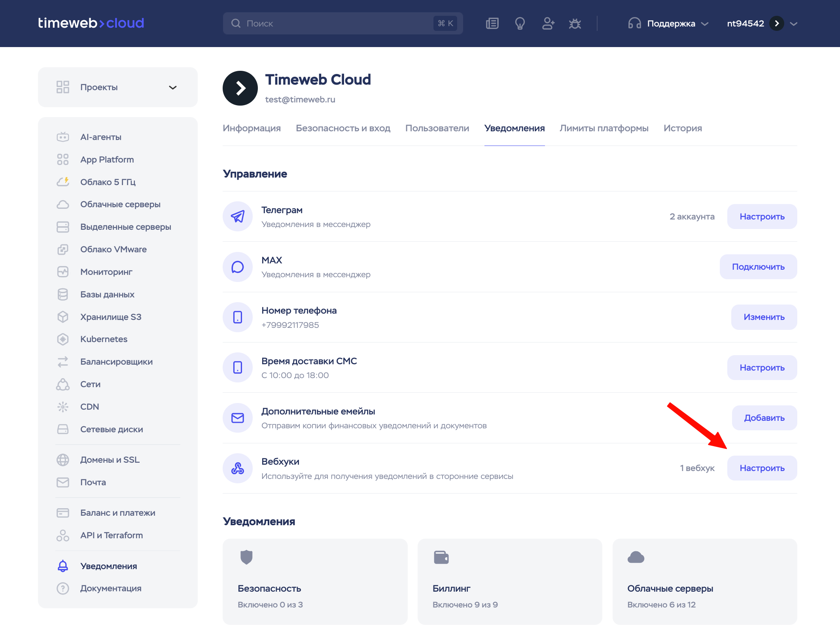This screenshot has width=840, height=632.
Task: Open the CDN section in the sidebar
Action: tap(89, 407)
